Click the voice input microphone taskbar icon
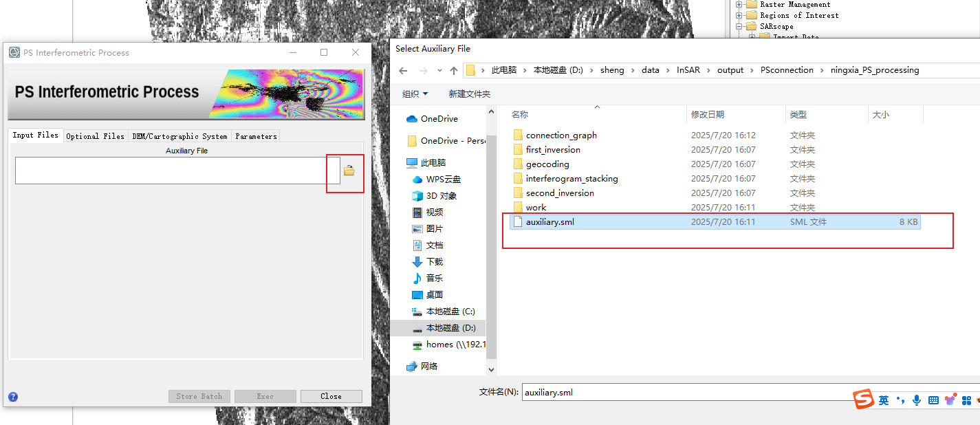The height and width of the screenshot is (425, 980). click(x=916, y=399)
